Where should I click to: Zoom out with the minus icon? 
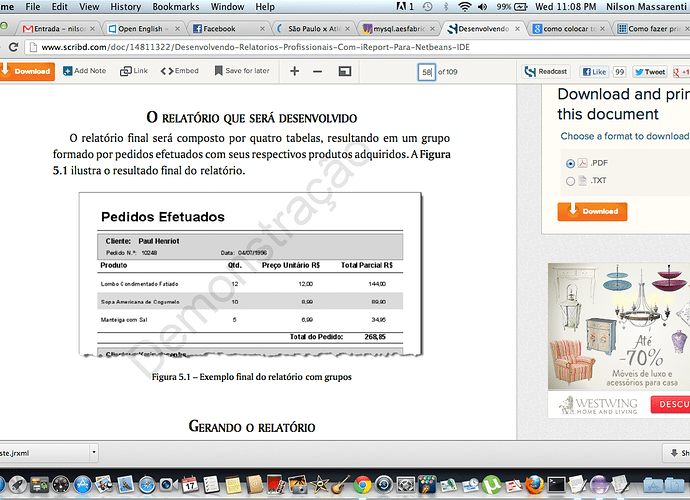pos(317,71)
